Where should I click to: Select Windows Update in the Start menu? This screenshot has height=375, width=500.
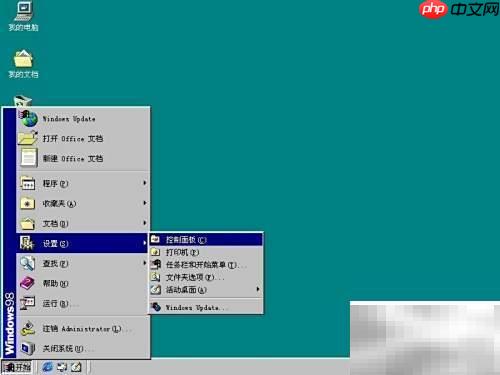pos(83,119)
